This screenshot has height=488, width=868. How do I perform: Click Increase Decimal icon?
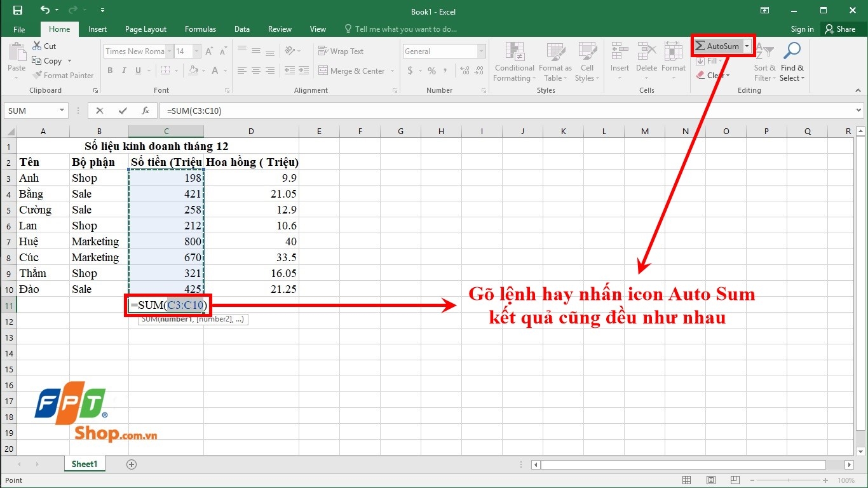(463, 71)
